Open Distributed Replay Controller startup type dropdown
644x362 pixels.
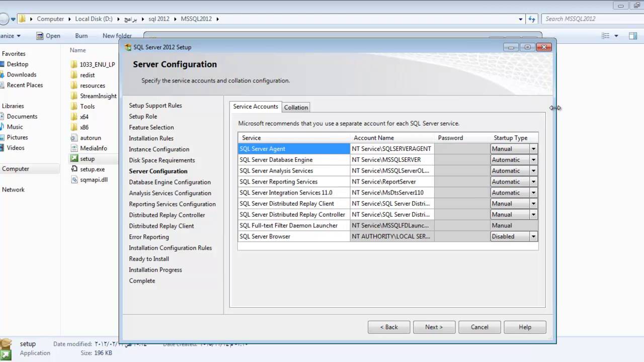[533, 215]
